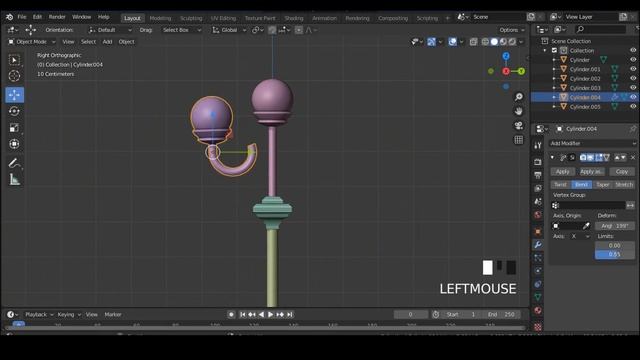Select the Measure tool

pyautogui.click(x=14, y=180)
